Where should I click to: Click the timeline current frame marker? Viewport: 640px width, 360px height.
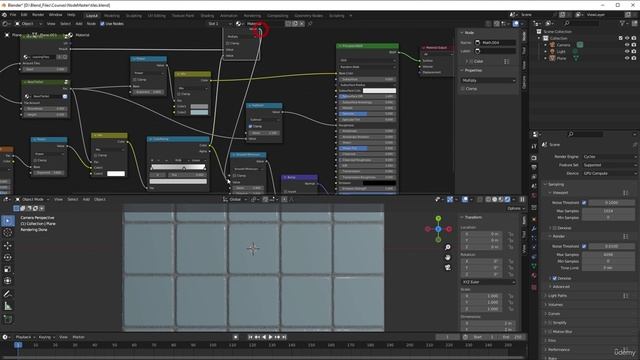tap(18, 345)
